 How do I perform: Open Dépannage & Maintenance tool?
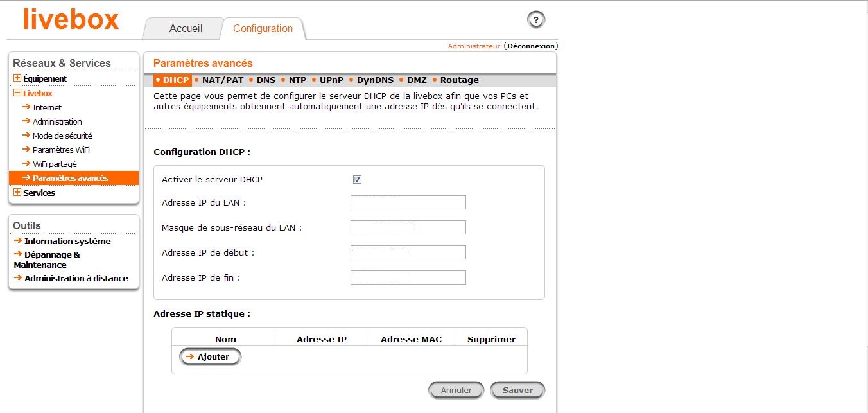47,259
